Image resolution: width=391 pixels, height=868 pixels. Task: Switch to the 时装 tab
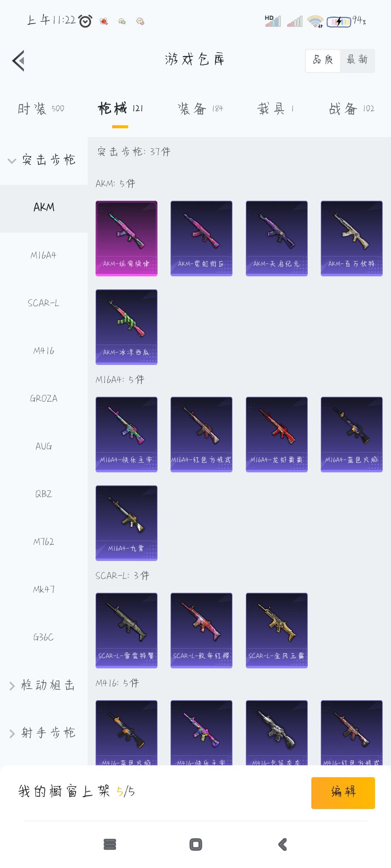click(x=41, y=109)
